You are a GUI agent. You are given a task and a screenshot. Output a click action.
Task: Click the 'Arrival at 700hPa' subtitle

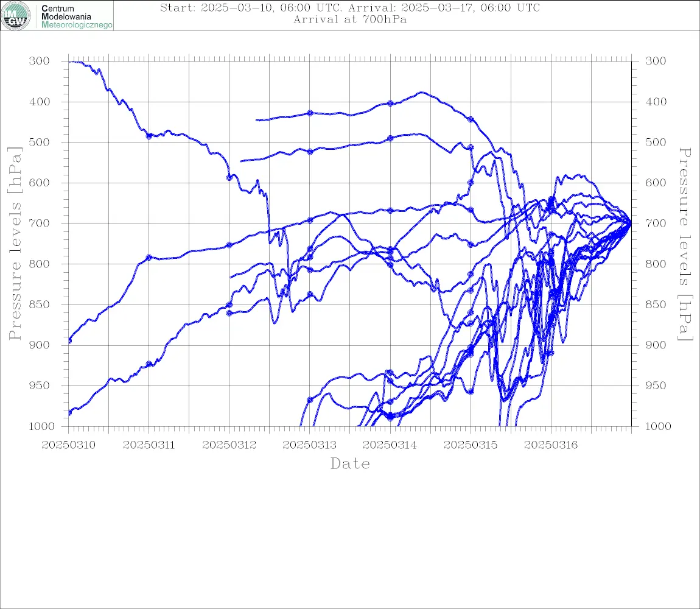pos(350,19)
